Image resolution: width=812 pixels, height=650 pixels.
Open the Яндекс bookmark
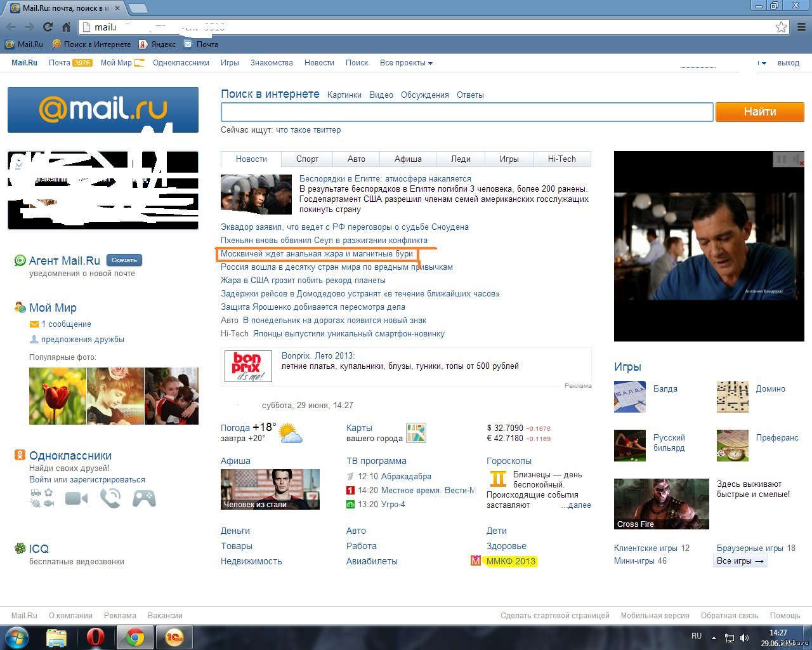(157, 44)
